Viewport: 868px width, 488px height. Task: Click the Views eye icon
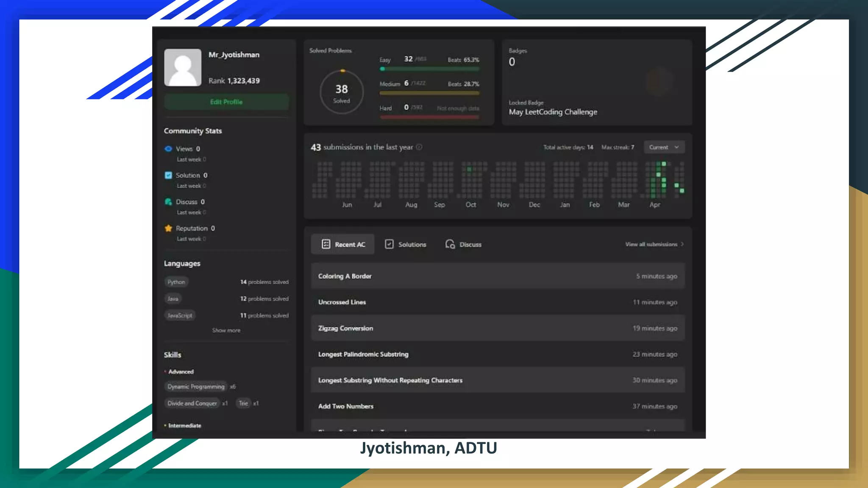coord(168,149)
